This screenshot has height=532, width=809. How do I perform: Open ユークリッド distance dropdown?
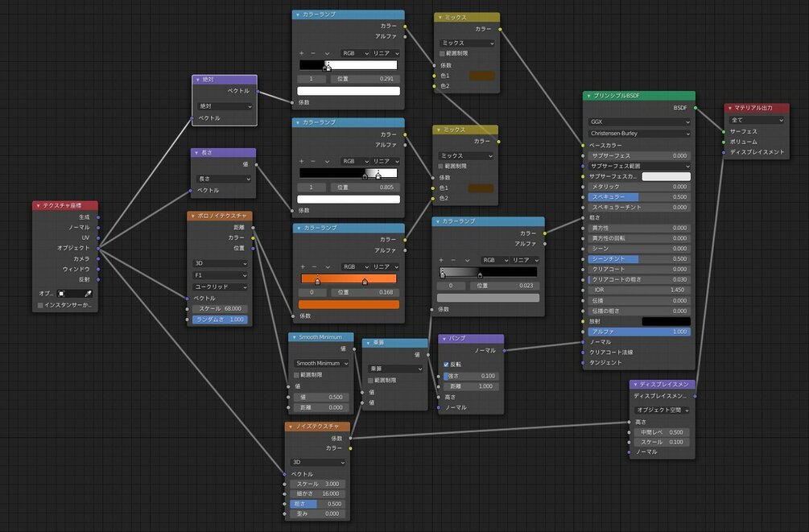click(x=220, y=287)
